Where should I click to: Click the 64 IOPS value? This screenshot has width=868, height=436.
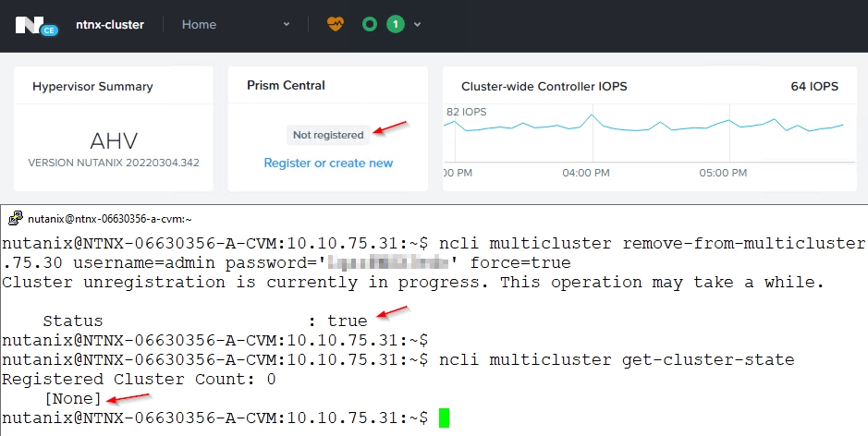[x=814, y=87]
